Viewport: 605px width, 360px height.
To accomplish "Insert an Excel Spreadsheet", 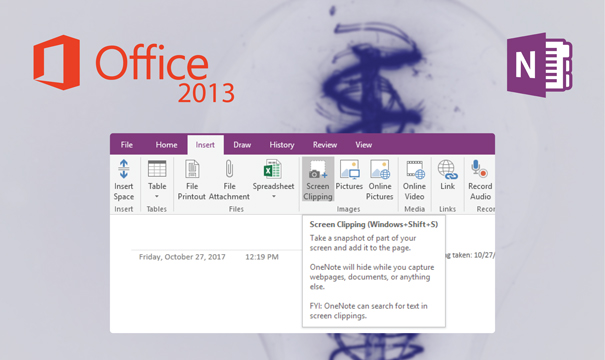I will (273, 180).
